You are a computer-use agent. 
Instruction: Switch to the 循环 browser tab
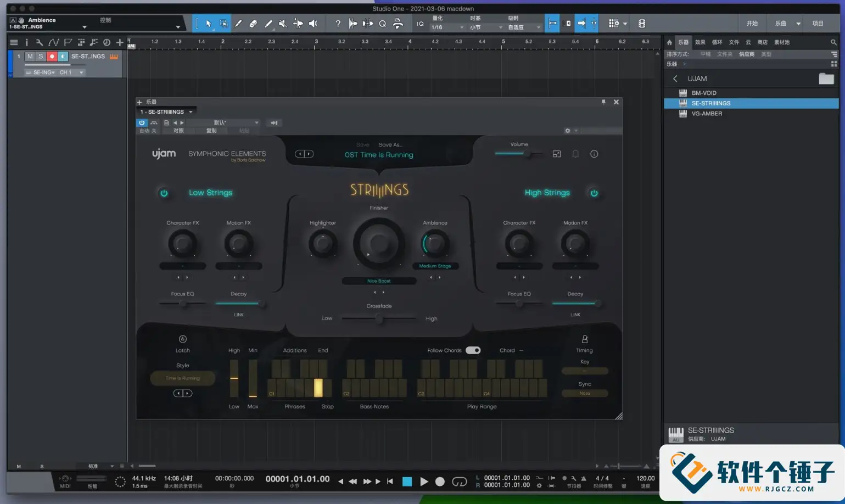click(717, 42)
